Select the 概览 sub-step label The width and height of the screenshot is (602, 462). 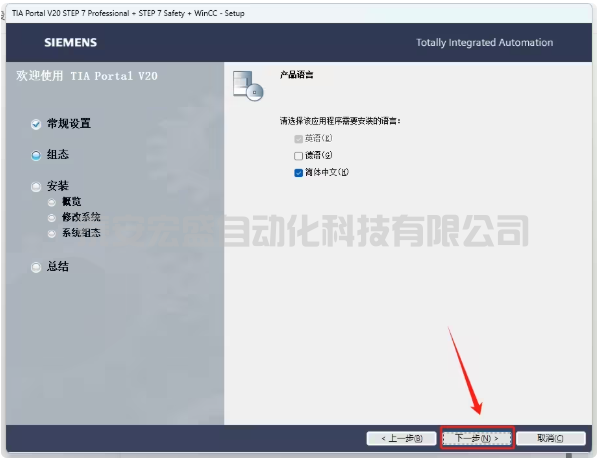pyautogui.click(x=72, y=202)
